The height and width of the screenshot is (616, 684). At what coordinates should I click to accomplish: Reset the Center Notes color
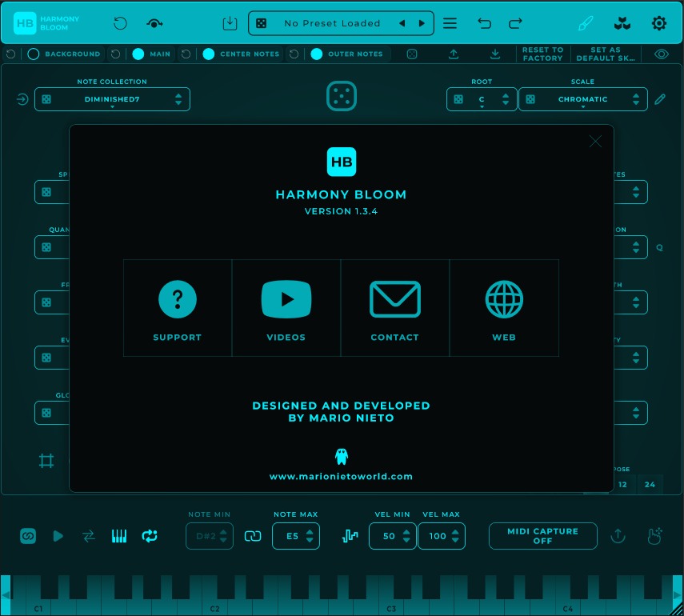click(x=186, y=54)
